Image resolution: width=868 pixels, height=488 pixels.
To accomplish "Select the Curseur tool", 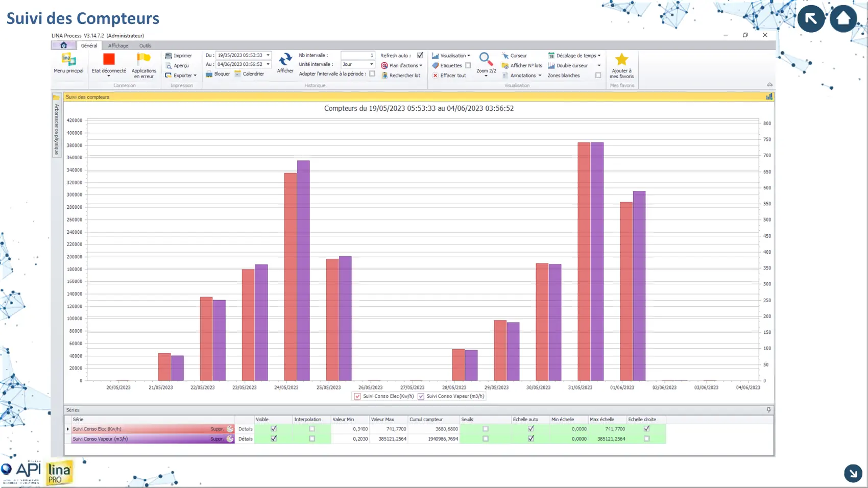I will [x=514, y=56].
